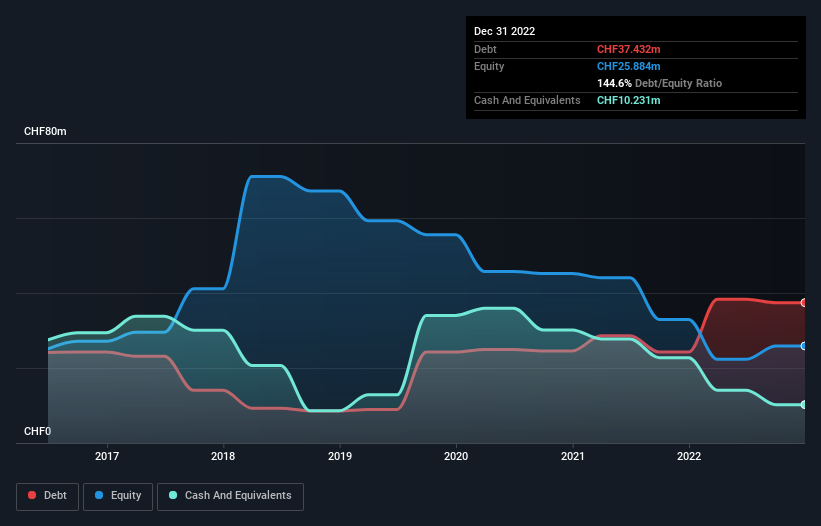
Task: Click the red Debt endpoint marker
Action: tap(804, 303)
